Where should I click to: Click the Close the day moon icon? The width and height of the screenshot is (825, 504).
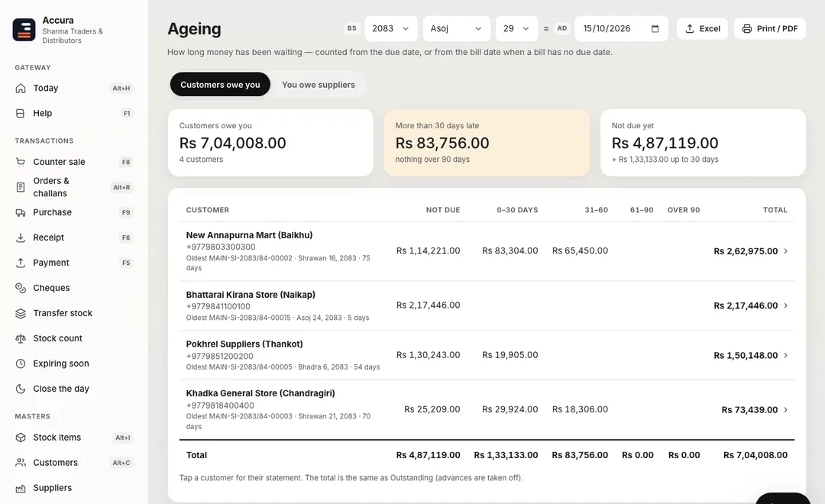pyautogui.click(x=21, y=389)
